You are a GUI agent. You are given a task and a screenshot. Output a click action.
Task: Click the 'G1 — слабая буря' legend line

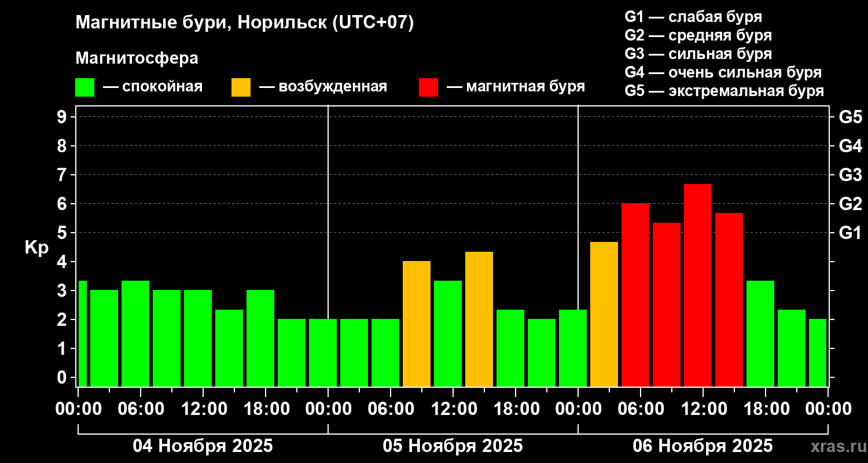pyautogui.click(x=693, y=17)
